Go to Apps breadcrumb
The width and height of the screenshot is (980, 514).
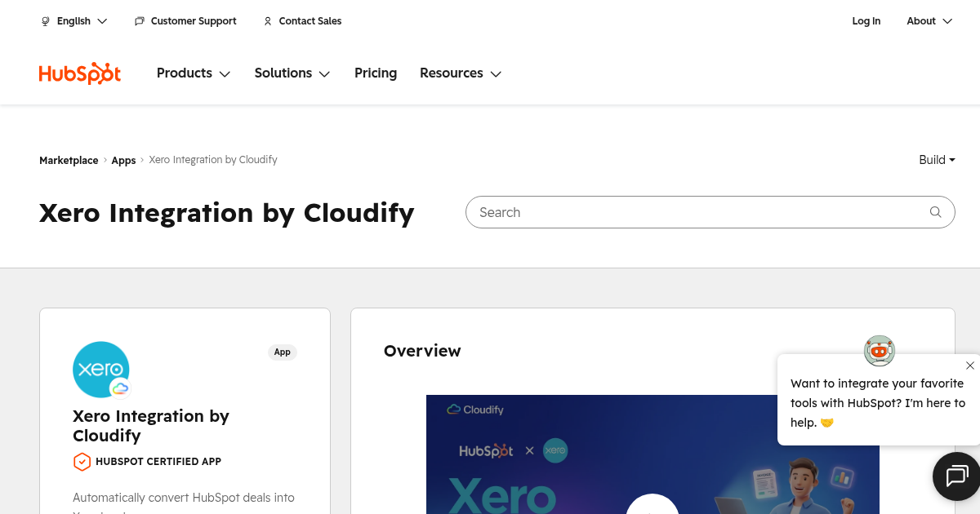pyautogui.click(x=123, y=161)
